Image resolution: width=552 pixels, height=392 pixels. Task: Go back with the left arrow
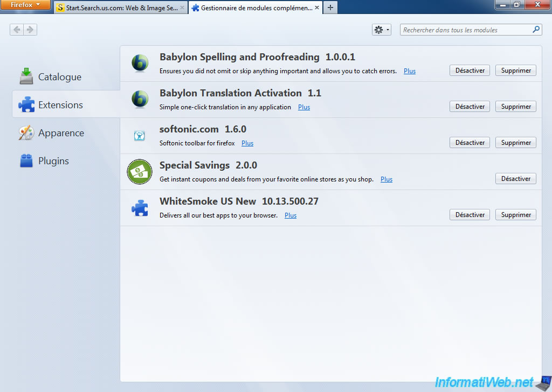(x=17, y=30)
